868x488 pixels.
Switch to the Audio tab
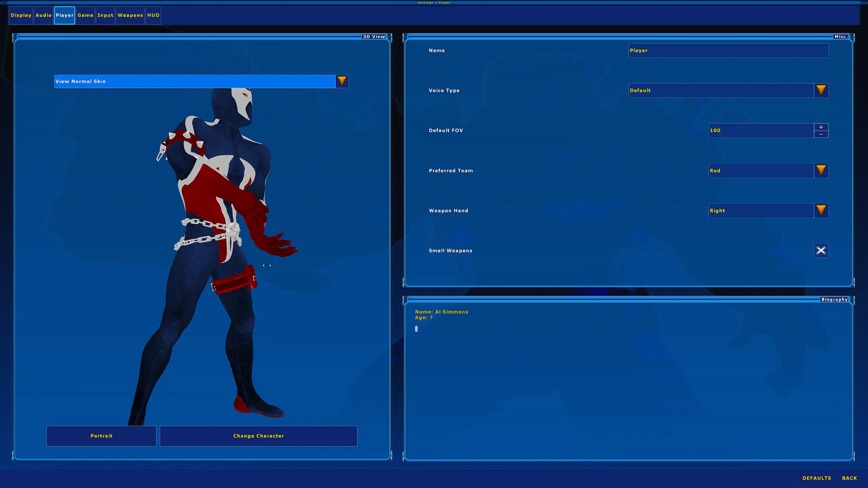coord(43,15)
